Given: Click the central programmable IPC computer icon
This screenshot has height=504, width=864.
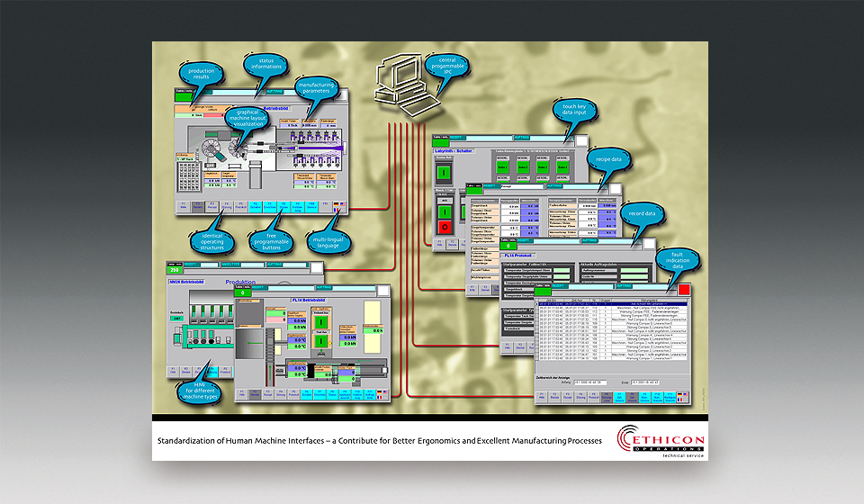Looking at the screenshot, I should click(x=404, y=81).
